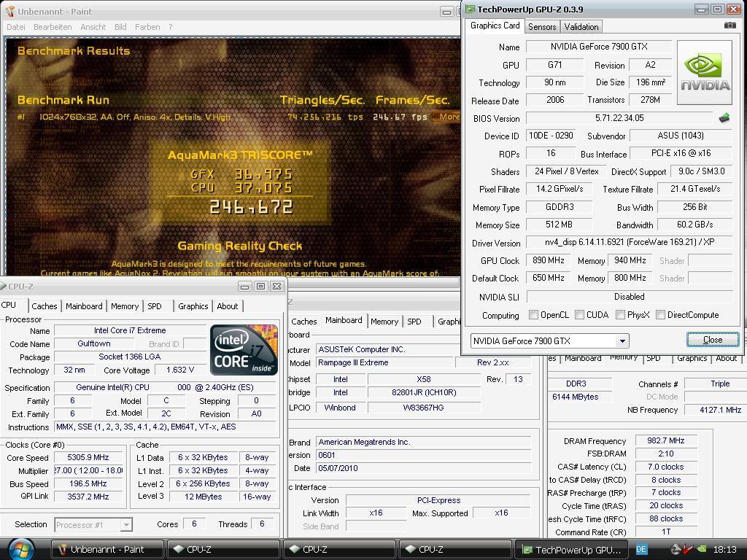Click the DRAM Frequency 982.7 MHz value

click(665, 440)
